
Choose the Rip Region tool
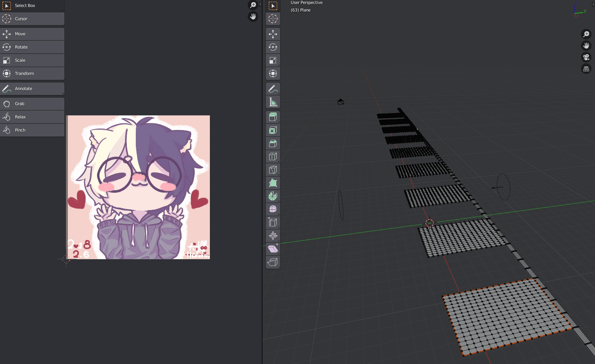273,262
